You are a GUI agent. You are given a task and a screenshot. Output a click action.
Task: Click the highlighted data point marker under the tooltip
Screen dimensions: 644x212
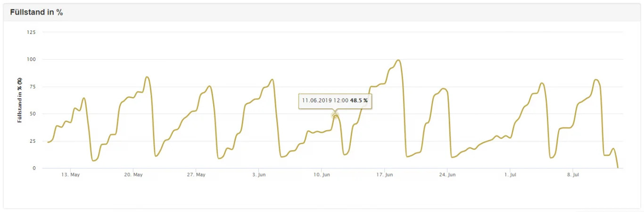point(335,115)
